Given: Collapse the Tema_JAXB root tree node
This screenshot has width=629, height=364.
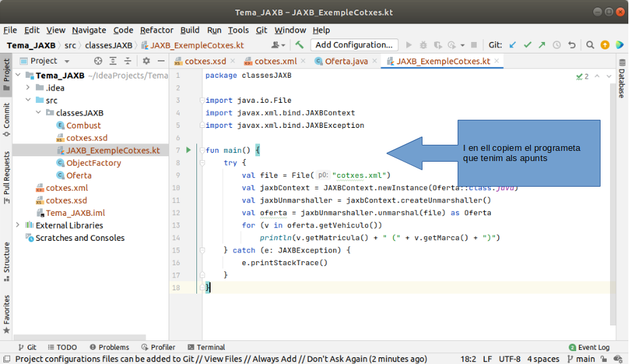Looking at the screenshot, I should (x=18, y=75).
